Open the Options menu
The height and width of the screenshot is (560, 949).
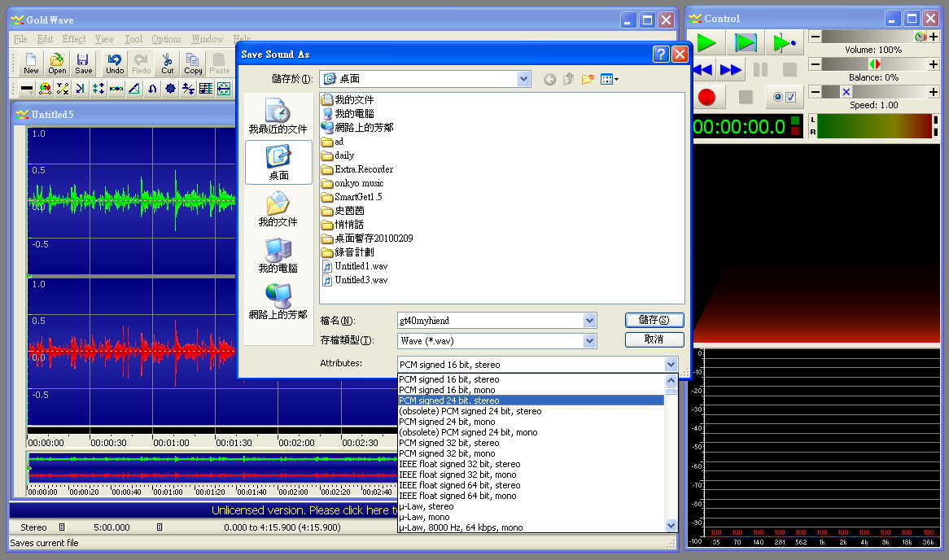(x=166, y=39)
